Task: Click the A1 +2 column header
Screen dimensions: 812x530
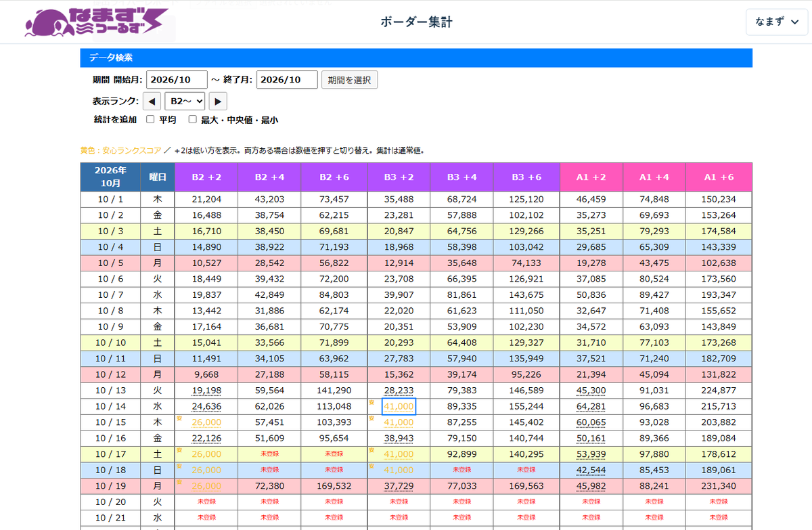Action: coord(591,177)
